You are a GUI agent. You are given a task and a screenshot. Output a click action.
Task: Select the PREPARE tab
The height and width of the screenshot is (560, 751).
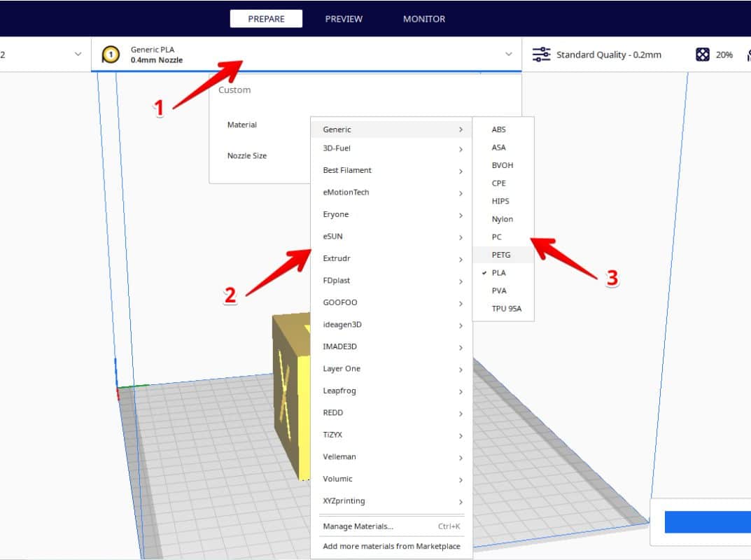(266, 19)
